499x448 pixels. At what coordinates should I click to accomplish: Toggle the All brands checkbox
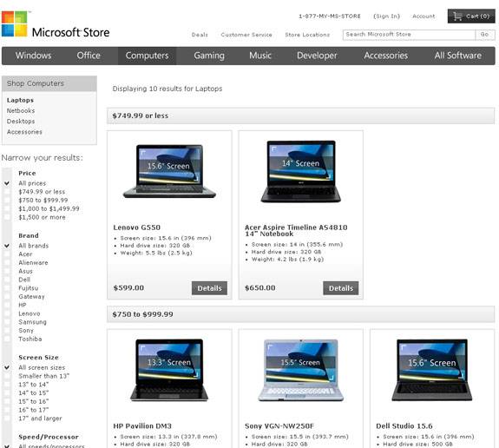tap(7, 246)
